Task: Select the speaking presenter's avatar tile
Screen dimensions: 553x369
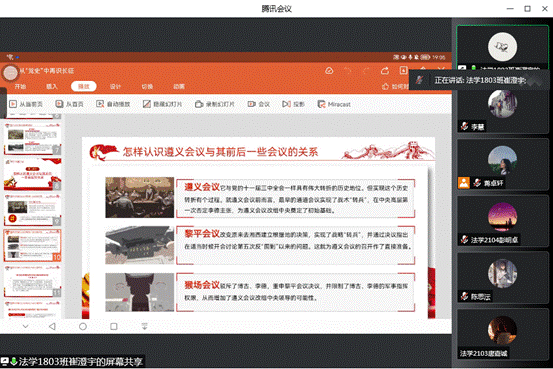Action: pyautogui.click(x=503, y=47)
